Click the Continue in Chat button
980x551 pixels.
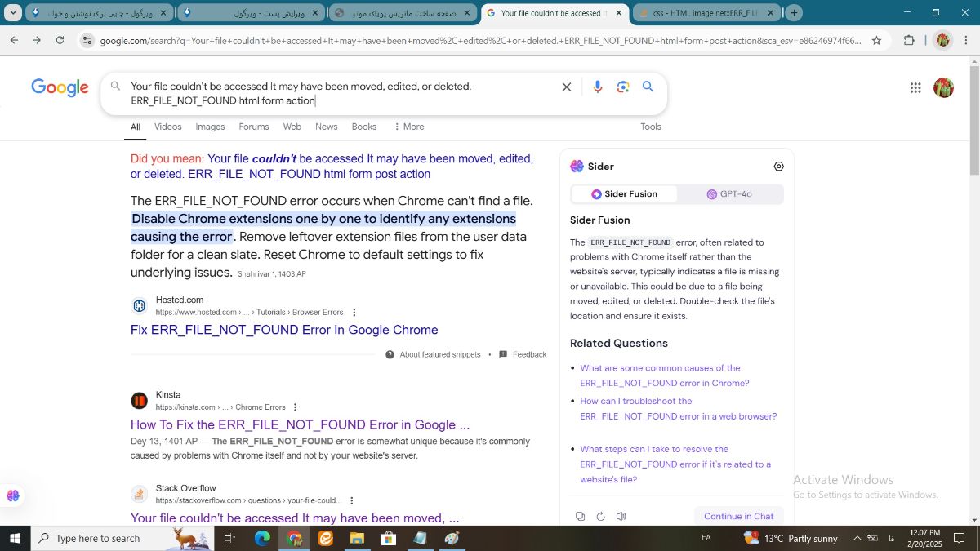click(x=738, y=516)
